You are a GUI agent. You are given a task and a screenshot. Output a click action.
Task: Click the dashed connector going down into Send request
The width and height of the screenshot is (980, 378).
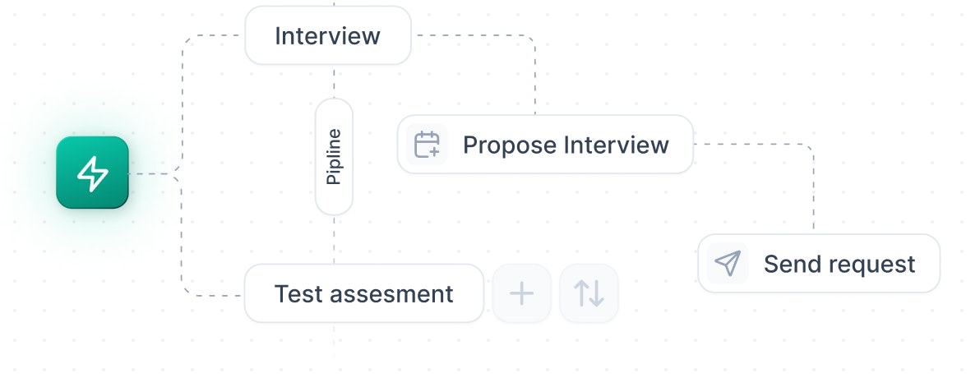814,191
